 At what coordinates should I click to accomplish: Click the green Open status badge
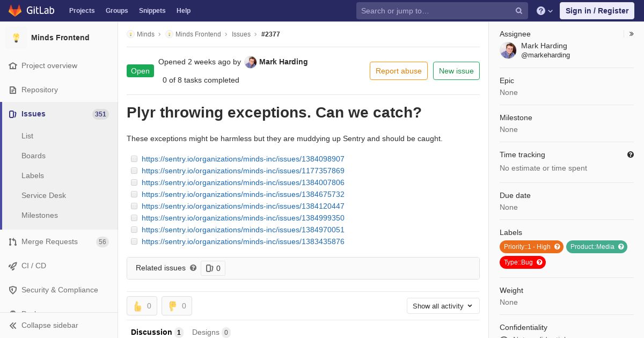pyautogui.click(x=140, y=71)
